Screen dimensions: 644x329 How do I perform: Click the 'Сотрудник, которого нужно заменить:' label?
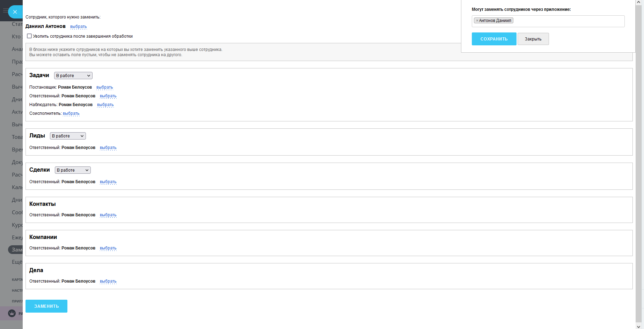click(63, 17)
